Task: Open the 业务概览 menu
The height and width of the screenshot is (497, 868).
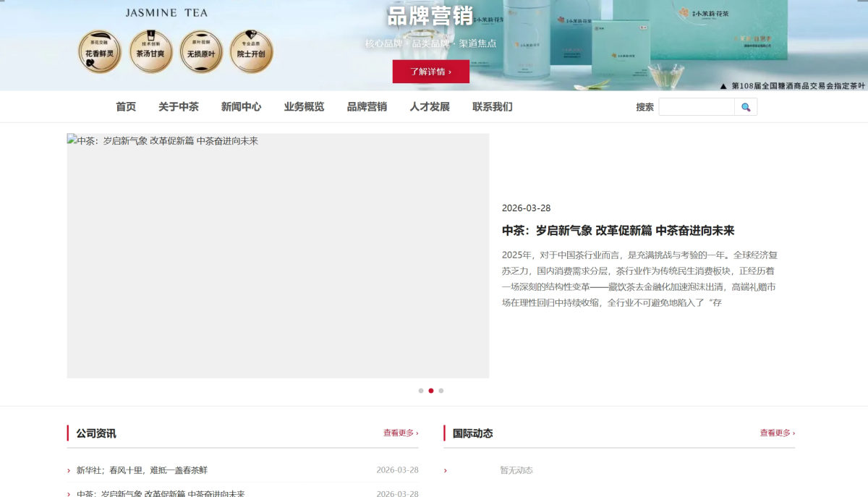Action: [x=304, y=107]
